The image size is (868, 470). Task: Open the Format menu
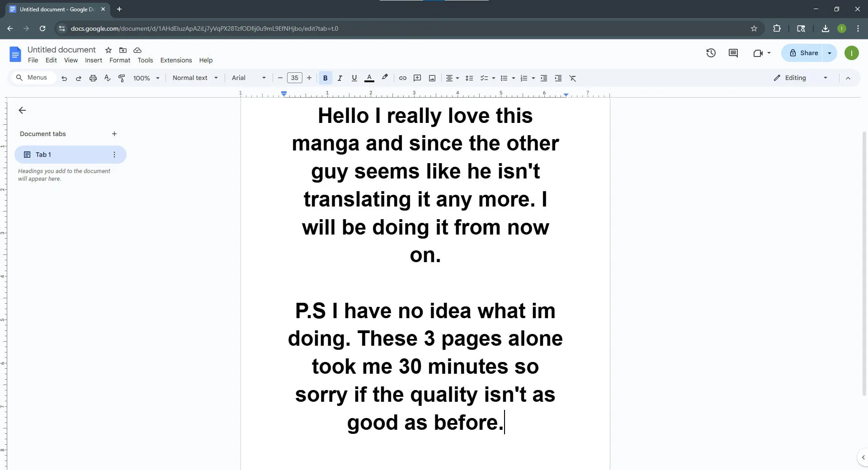120,60
